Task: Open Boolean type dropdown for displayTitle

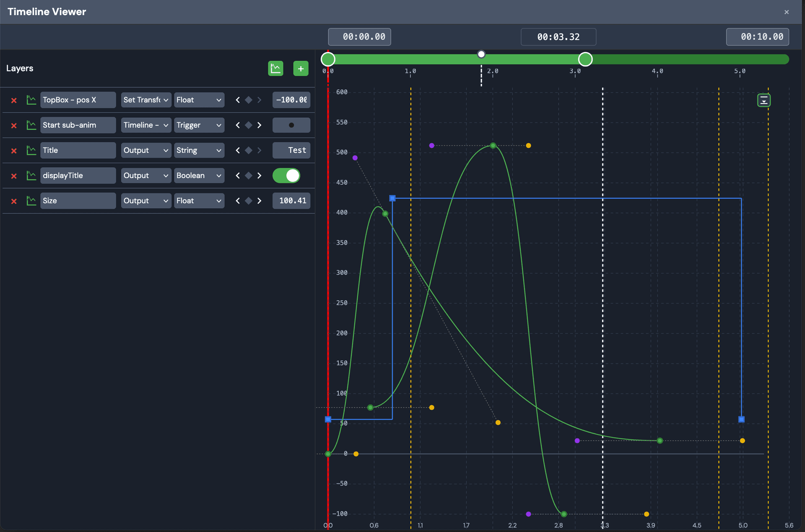Action: [199, 175]
